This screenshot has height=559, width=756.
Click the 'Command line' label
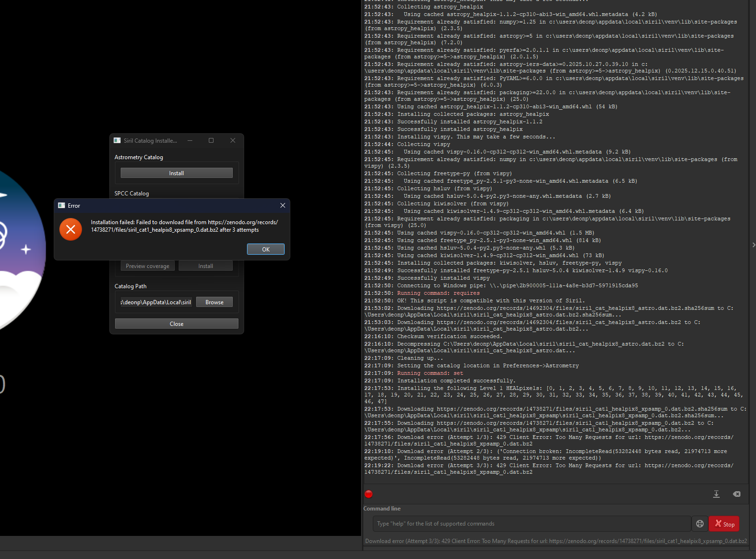pyautogui.click(x=382, y=509)
